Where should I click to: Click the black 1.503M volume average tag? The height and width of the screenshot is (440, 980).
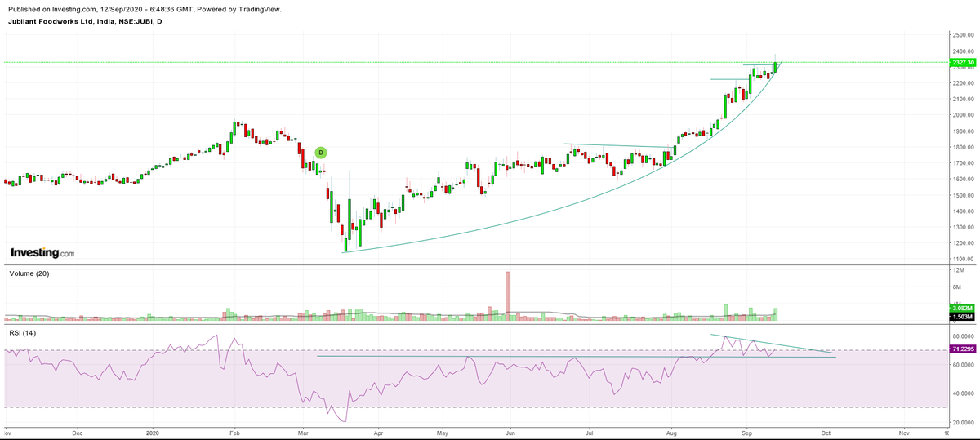(964, 316)
